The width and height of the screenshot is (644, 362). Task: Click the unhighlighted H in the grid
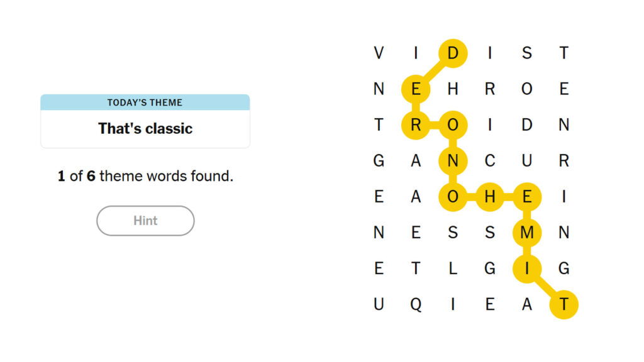point(454,89)
